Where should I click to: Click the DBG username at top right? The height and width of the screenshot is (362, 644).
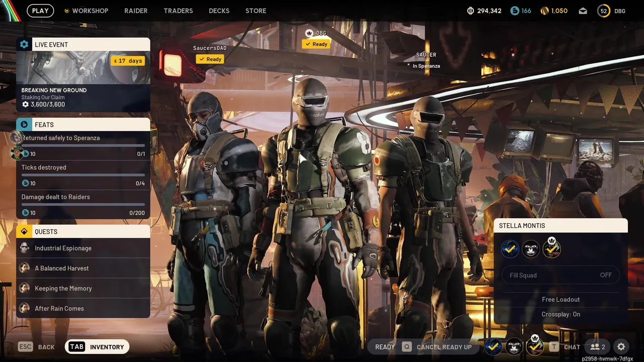pos(620,11)
